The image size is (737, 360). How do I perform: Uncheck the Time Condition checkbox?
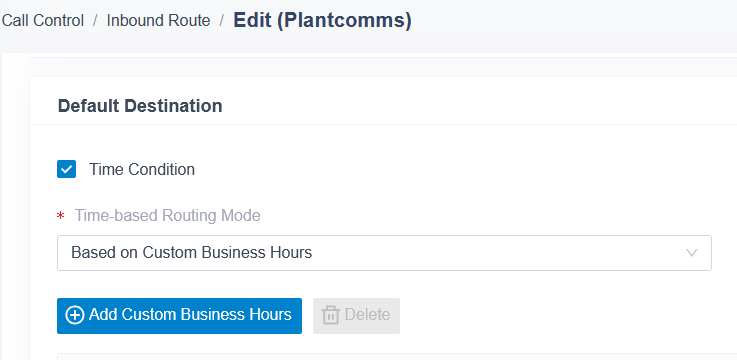click(x=66, y=169)
